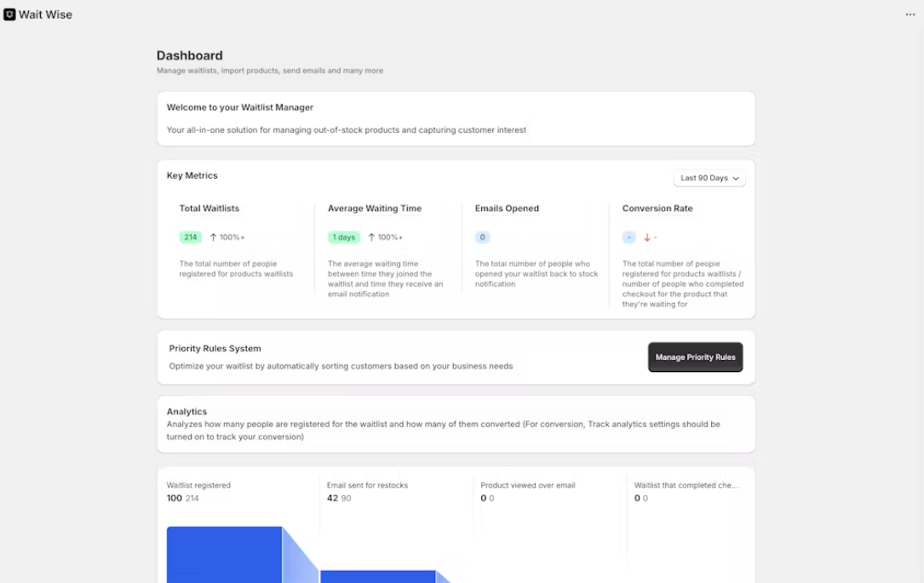Click the Wait Wise app logo icon
924x583 pixels.
[x=9, y=14]
